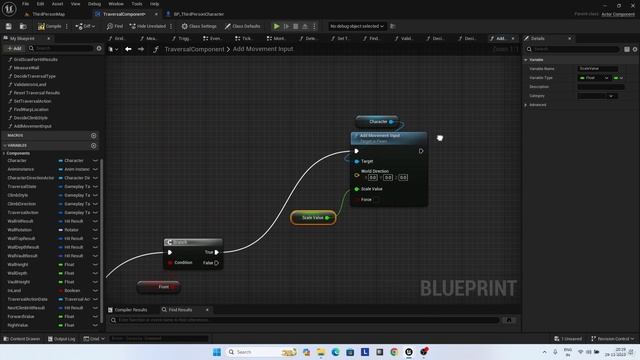Open the Diff dropdown
This screenshot has width=640, height=360.
point(85,26)
